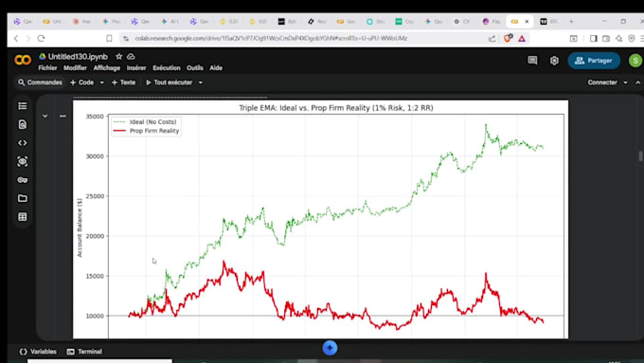644x363 pixels.
Task: Open the Modifier menu
Action: [75, 68]
